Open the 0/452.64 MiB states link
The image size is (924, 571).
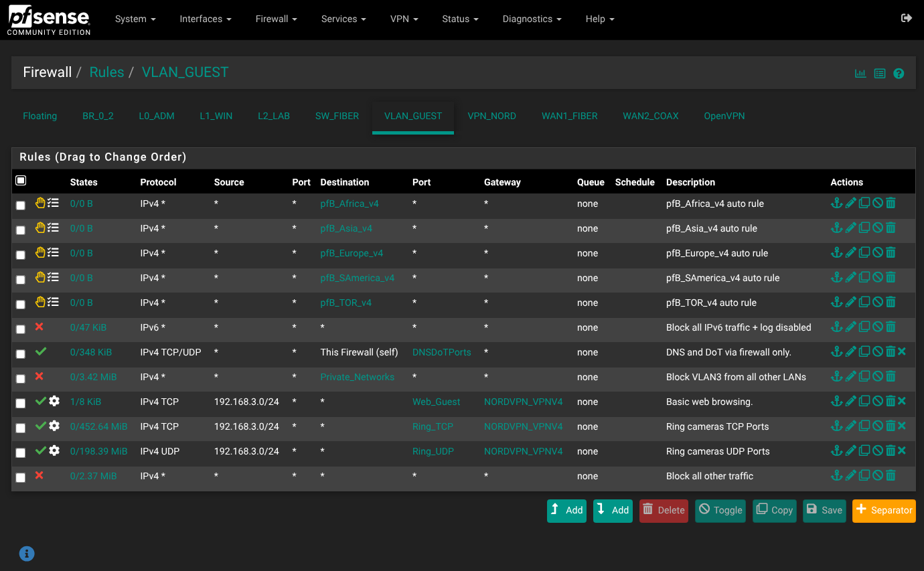(98, 426)
